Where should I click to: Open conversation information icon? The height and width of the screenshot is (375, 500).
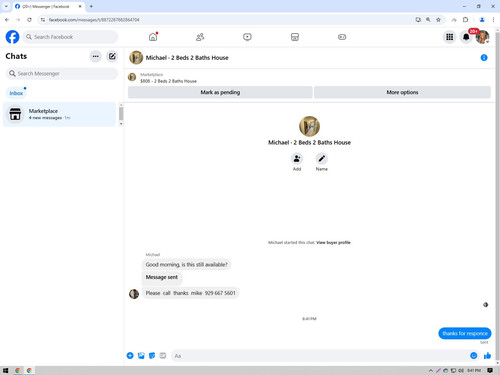tap(484, 58)
